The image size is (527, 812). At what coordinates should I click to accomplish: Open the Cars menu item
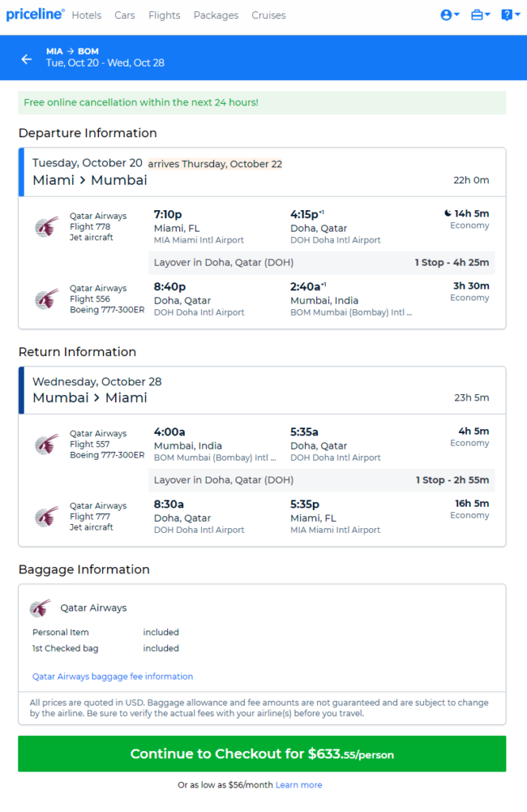click(124, 16)
